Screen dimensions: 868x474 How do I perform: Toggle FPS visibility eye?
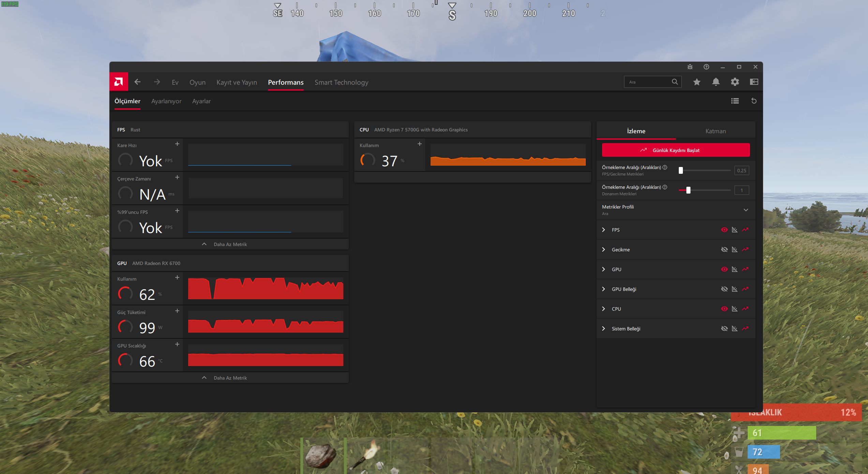coord(724,230)
